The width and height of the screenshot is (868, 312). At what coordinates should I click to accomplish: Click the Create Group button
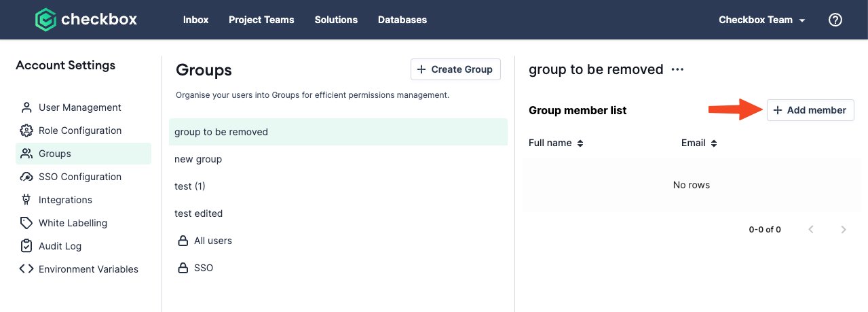point(455,69)
